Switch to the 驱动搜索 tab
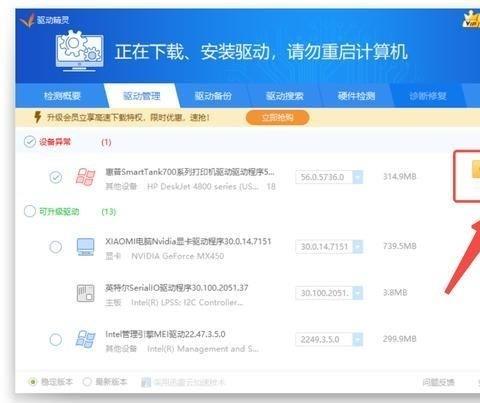 click(x=285, y=96)
